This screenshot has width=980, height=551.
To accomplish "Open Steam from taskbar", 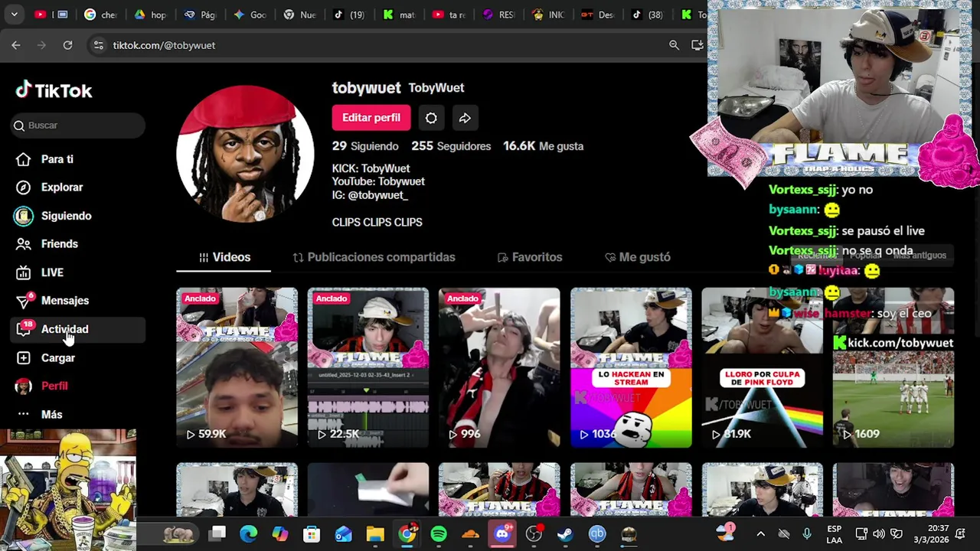I will pos(565,533).
